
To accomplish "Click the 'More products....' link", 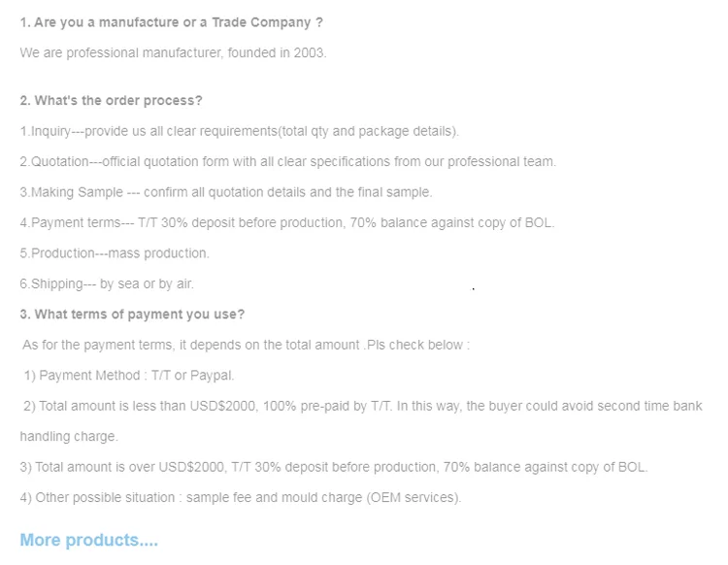I will pyautogui.click(x=88, y=540).
